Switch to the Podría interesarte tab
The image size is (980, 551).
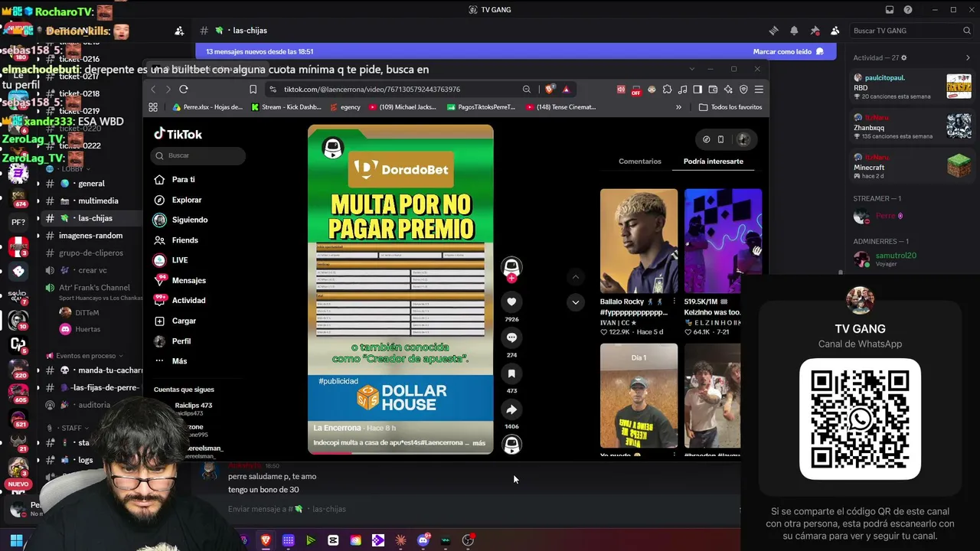(x=714, y=161)
